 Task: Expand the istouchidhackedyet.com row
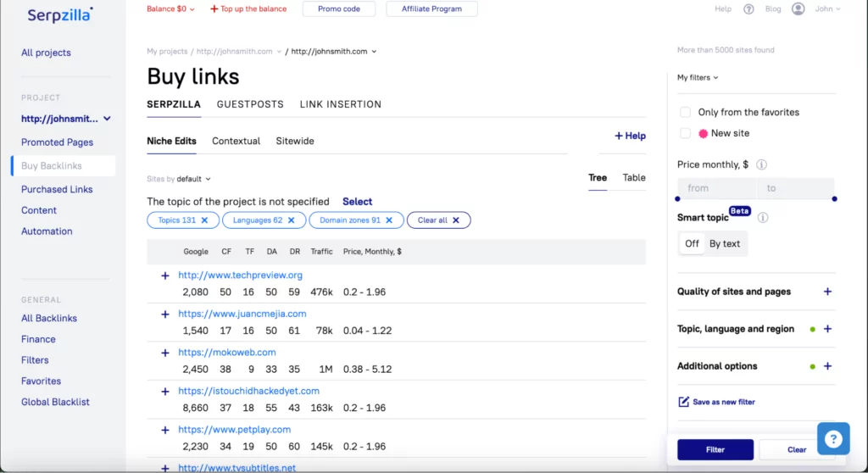pos(165,392)
